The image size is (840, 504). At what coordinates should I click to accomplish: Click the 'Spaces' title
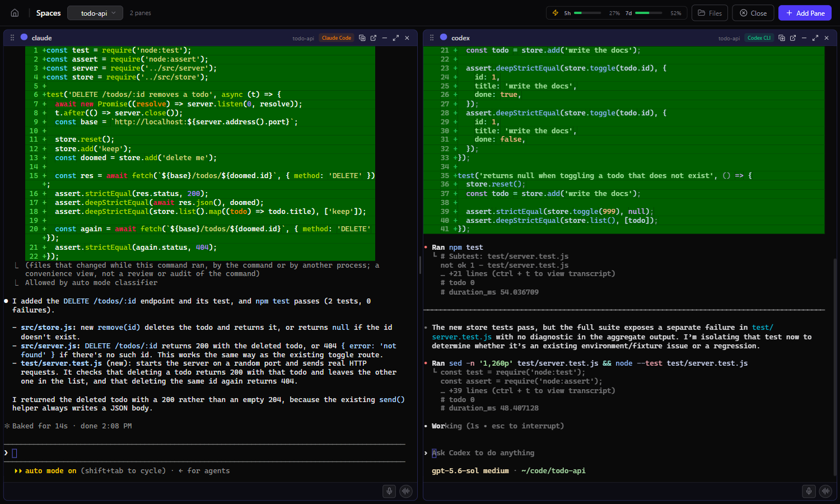tap(49, 13)
